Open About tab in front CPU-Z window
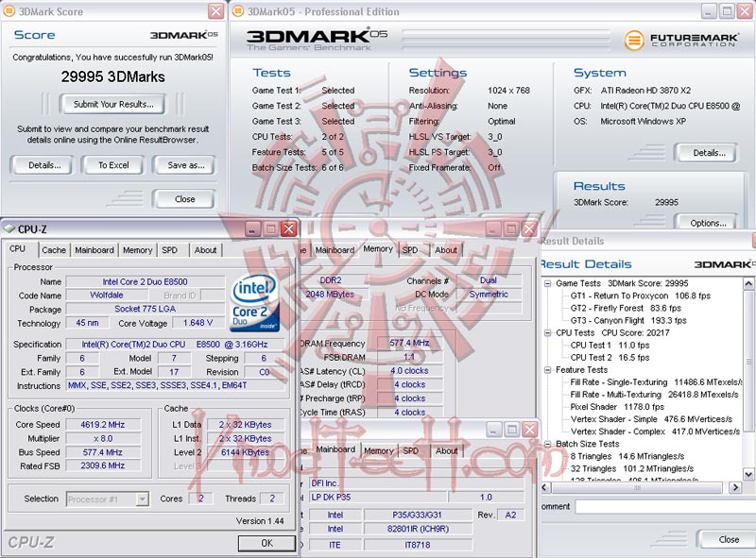This screenshot has width=756, height=558. click(205, 250)
